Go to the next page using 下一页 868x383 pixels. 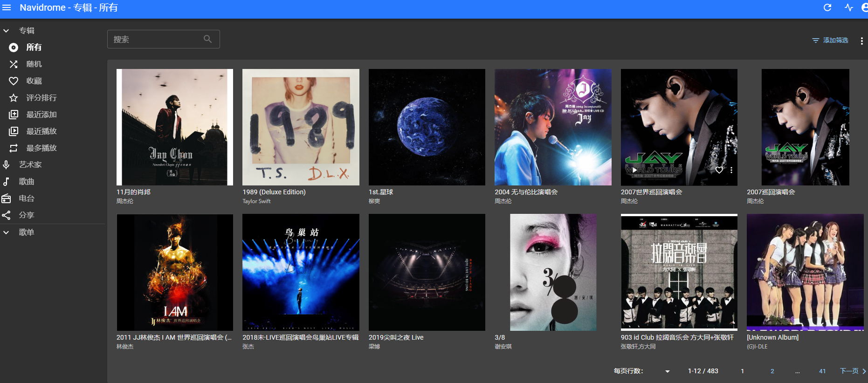click(852, 371)
